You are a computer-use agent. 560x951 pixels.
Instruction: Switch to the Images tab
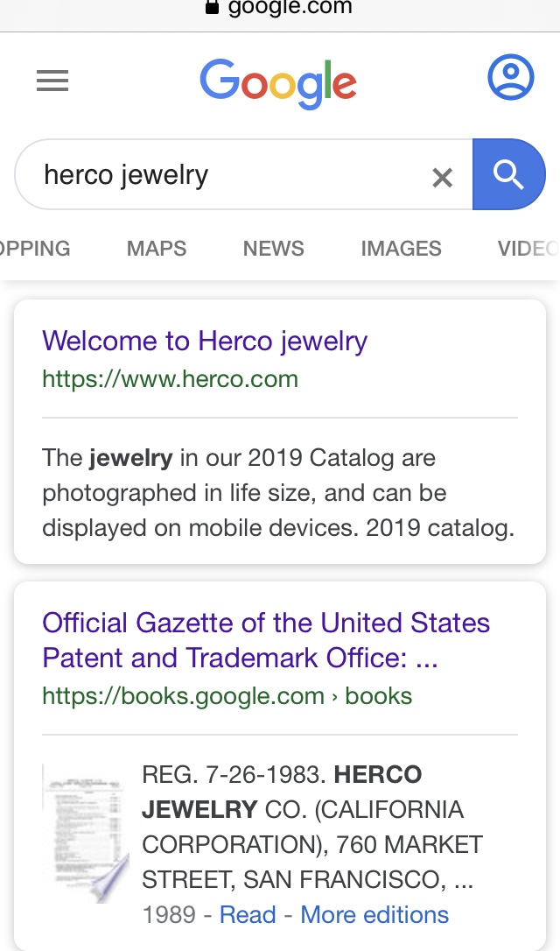tap(401, 249)
